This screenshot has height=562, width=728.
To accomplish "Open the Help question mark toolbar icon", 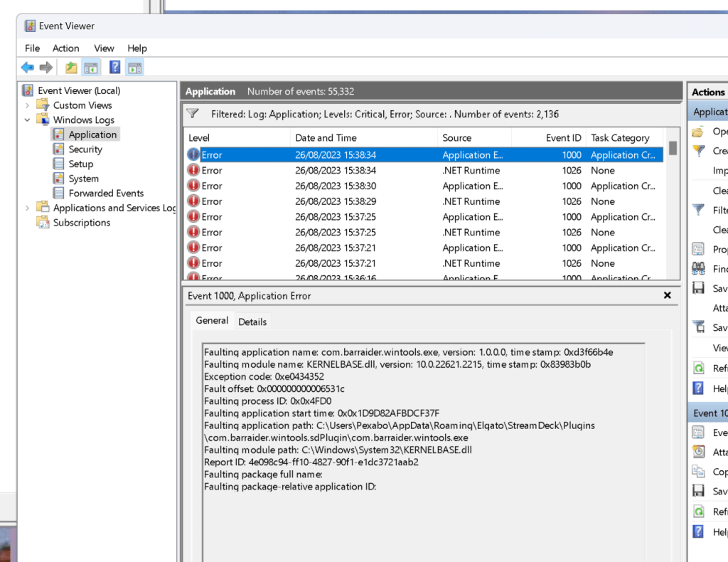I will click(x=114, y=68).
